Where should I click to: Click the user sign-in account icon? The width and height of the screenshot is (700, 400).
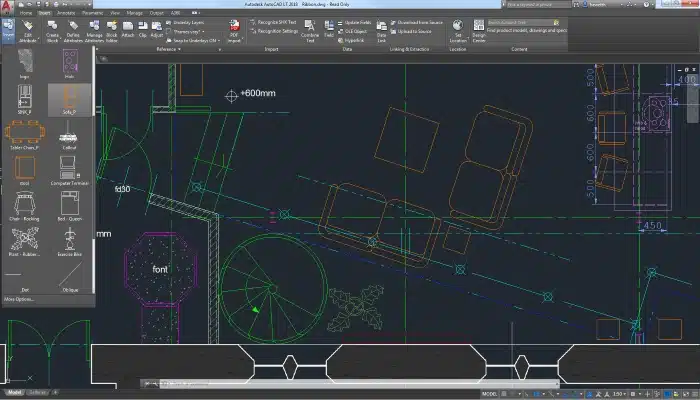point(584,4)
